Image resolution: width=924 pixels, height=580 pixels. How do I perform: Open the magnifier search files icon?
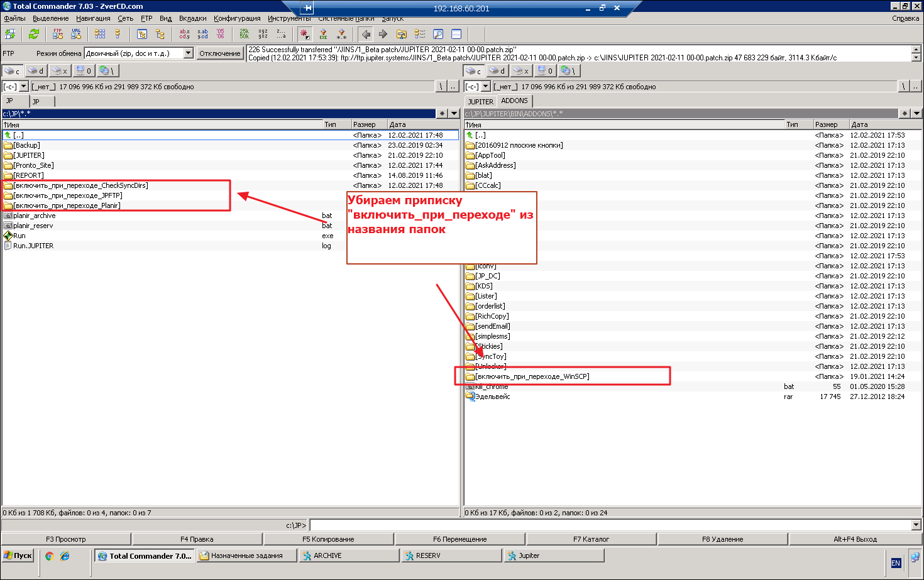[438, 34]
